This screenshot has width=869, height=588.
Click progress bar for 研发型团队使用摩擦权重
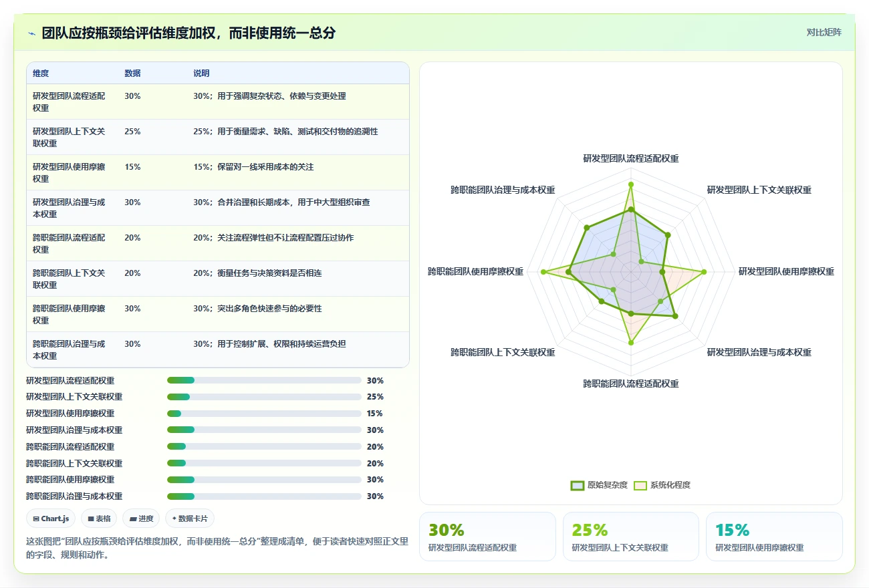click(264, 414)
